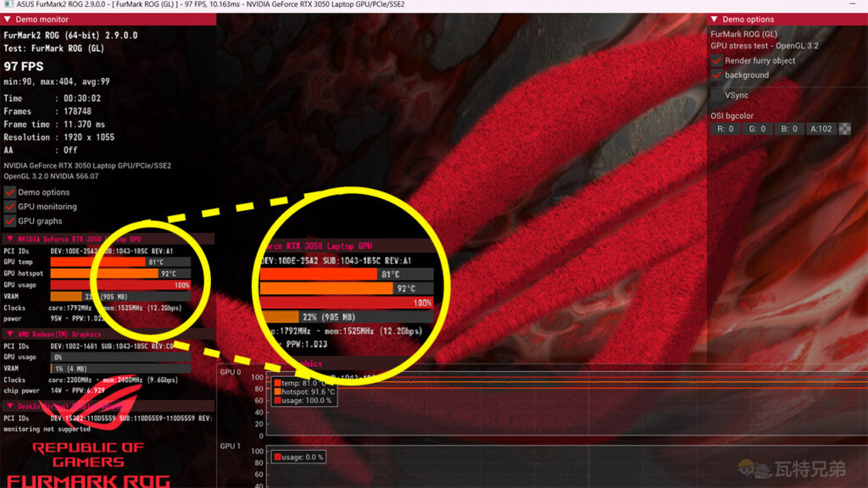The height and width of the screenshot is (488, 868).
Task: Click 'monitoring not supported' text
Action: coord(47,430)
